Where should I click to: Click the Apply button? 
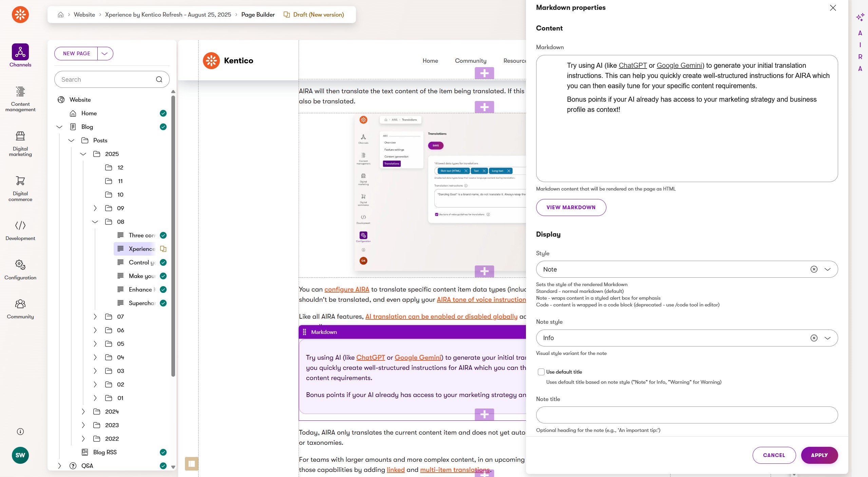(819, 455)
